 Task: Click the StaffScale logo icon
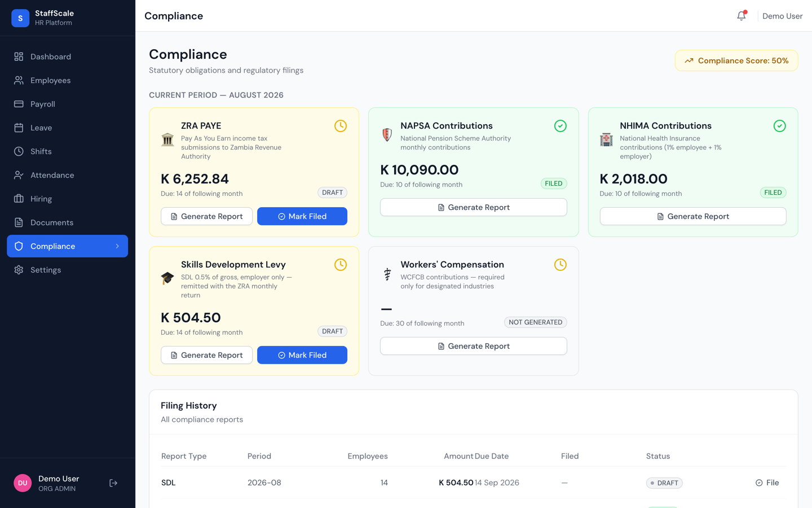(x=20, y=18)
